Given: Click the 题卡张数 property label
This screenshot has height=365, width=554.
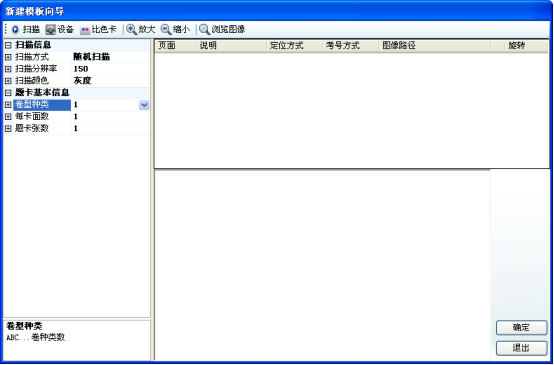Looking at the screenshot, I should point(32,129).
